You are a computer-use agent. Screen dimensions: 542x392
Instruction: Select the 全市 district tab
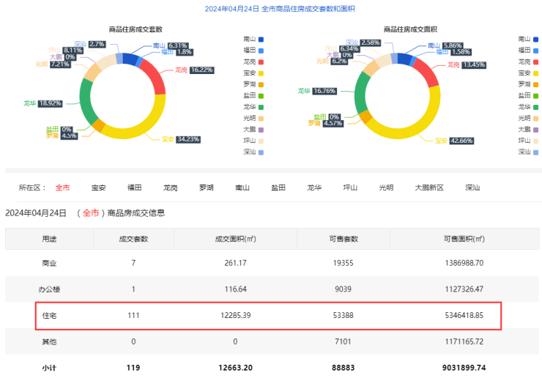pos(62,188)
